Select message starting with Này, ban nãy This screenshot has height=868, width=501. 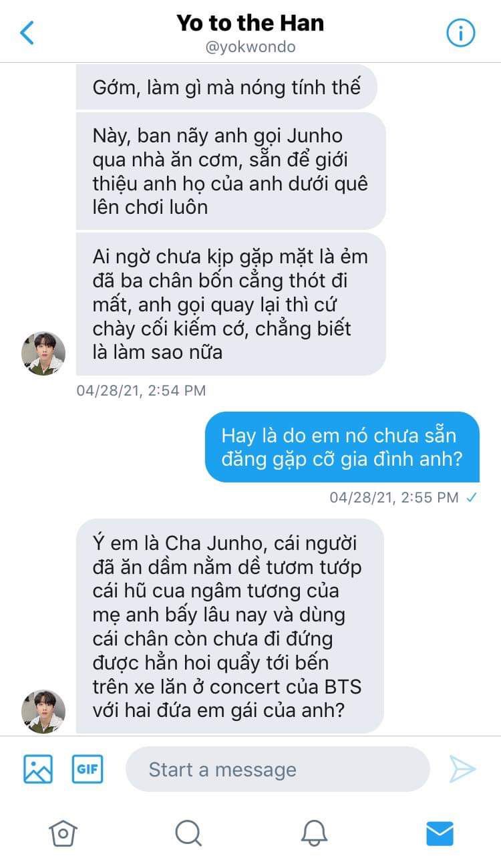point(231,171)
